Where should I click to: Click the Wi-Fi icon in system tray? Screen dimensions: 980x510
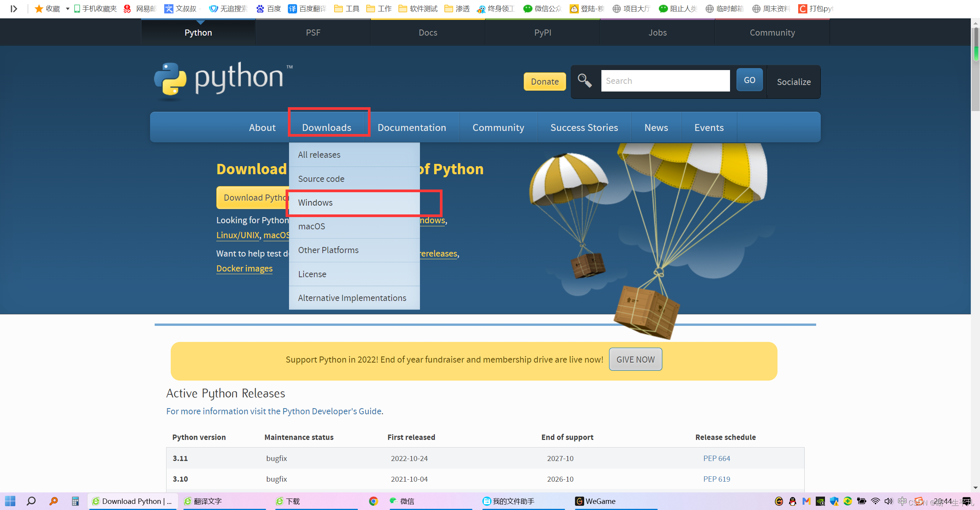coord(875,501)
